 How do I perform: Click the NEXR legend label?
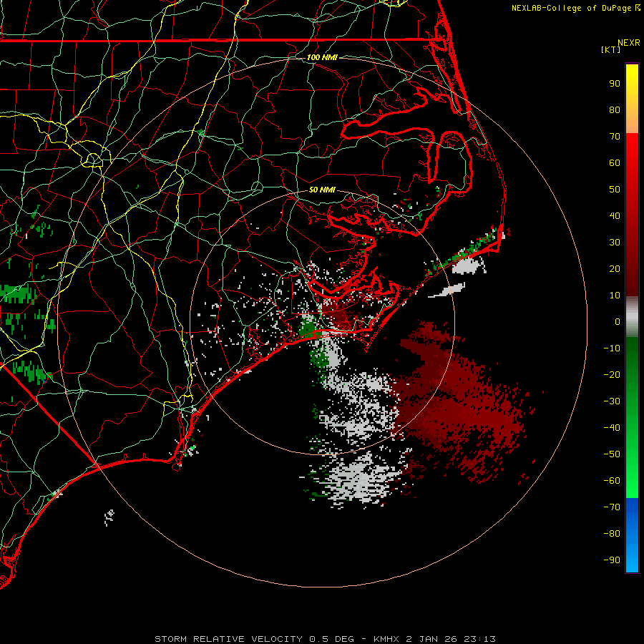click(629, 43)
